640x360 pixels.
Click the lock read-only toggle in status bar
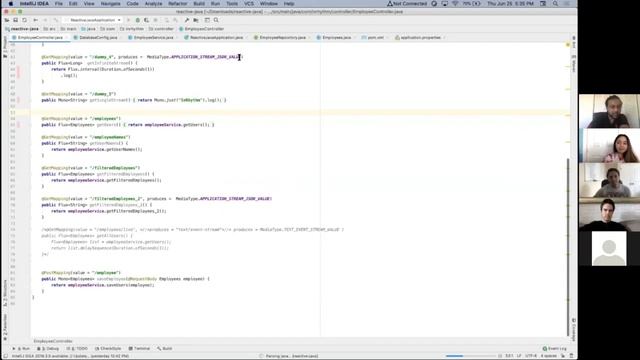563,356
